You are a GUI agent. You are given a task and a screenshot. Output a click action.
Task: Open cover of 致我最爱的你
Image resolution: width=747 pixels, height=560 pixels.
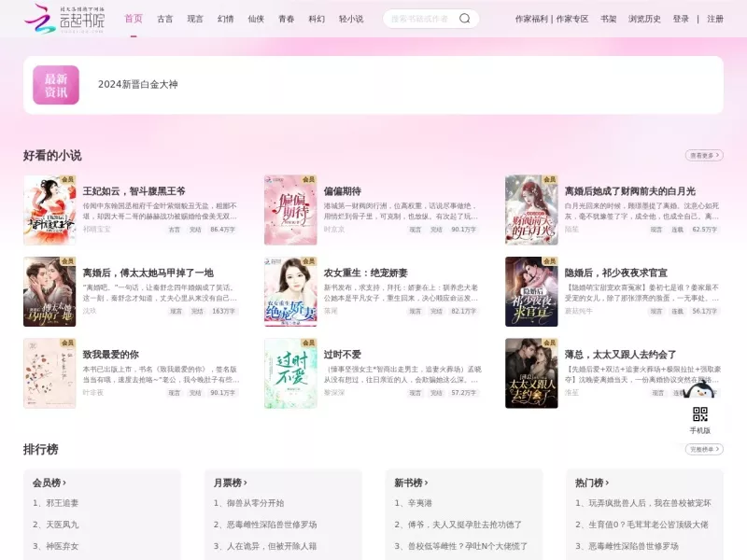point(49,373)
